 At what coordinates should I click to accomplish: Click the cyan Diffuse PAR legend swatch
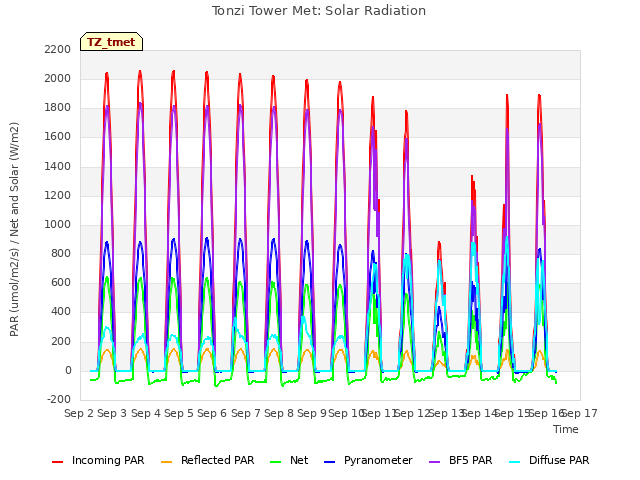pos(515,462)
